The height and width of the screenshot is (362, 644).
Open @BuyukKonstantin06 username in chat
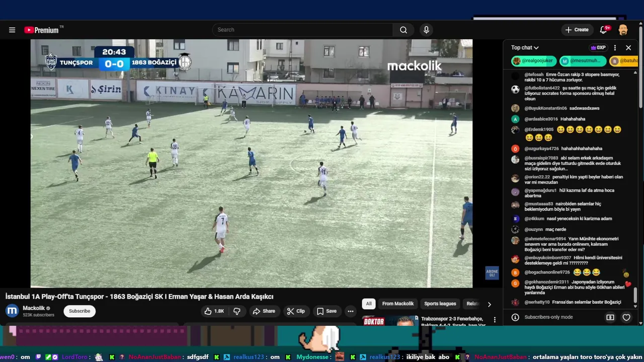coord(545,108)
